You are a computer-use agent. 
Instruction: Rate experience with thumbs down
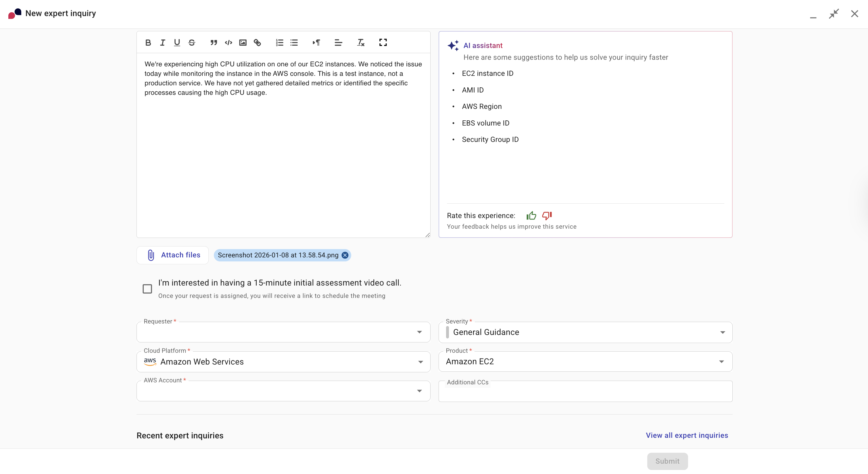[547, 215]
